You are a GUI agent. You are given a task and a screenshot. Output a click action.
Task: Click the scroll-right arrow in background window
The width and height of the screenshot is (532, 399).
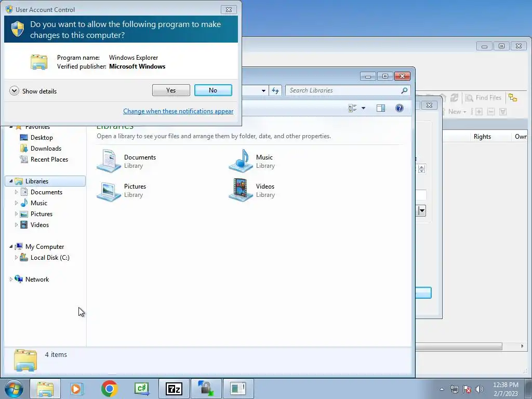[522, 346]
